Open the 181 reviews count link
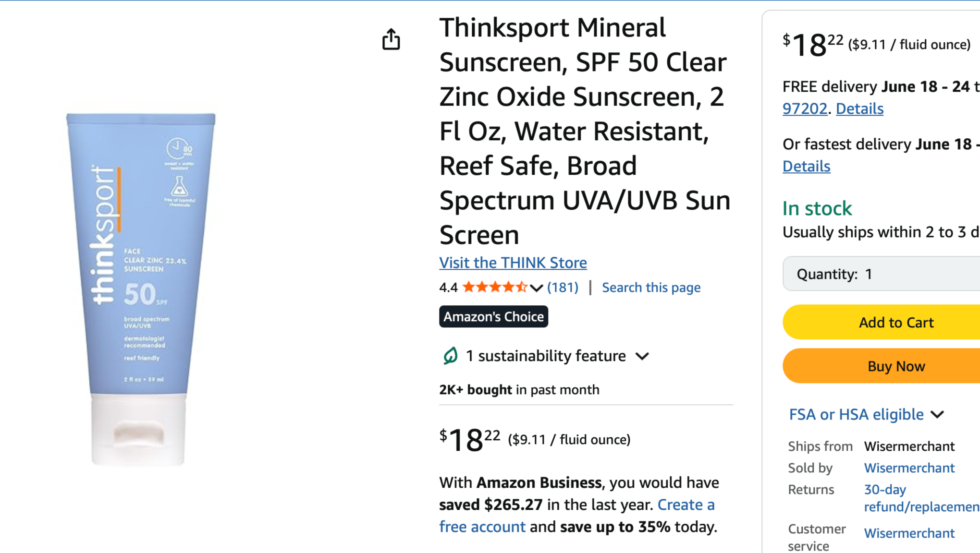The height and width of the screenshot is (553, 980). (x=563, y=288)
